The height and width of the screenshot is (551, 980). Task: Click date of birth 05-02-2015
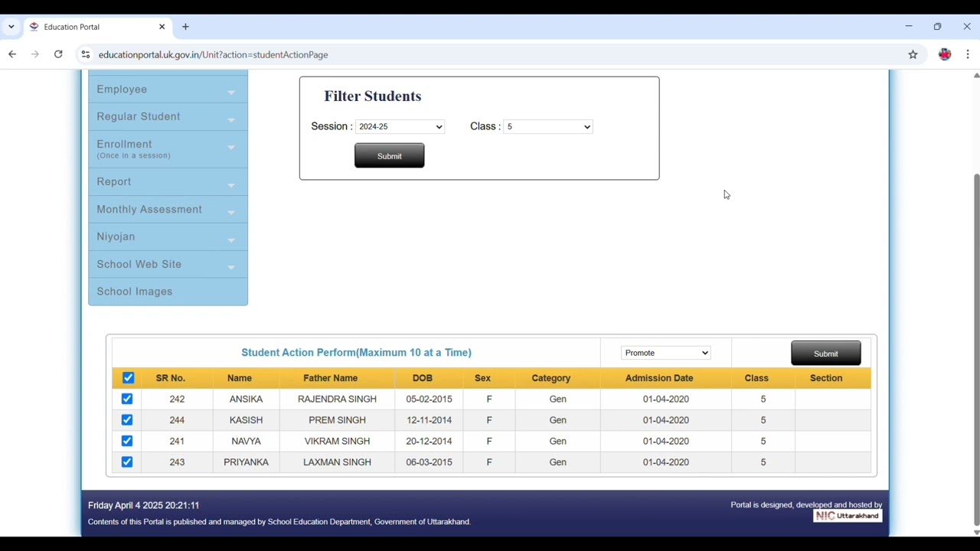tap(429, 399)
